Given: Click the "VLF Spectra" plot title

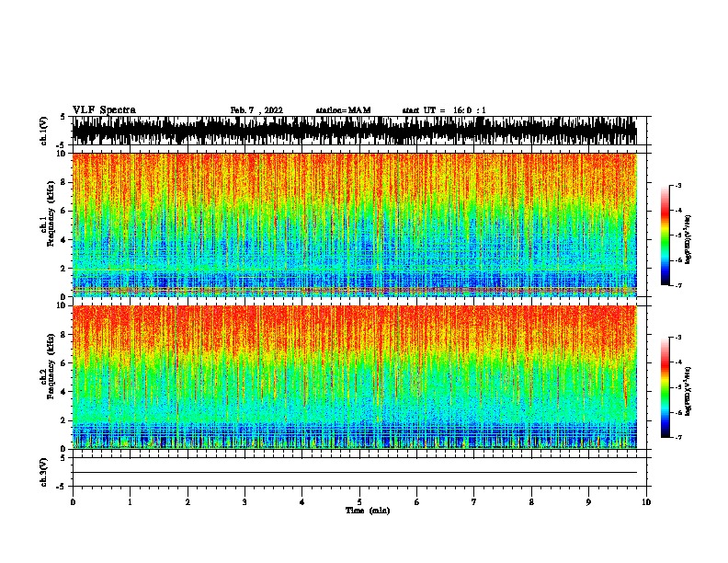Looking at the screenshot, I should (104, 110).
